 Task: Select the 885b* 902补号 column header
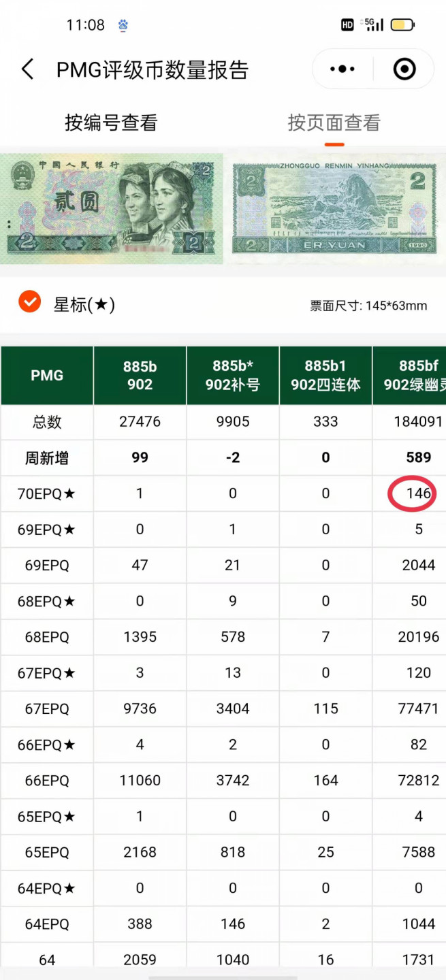click(233, 376)
